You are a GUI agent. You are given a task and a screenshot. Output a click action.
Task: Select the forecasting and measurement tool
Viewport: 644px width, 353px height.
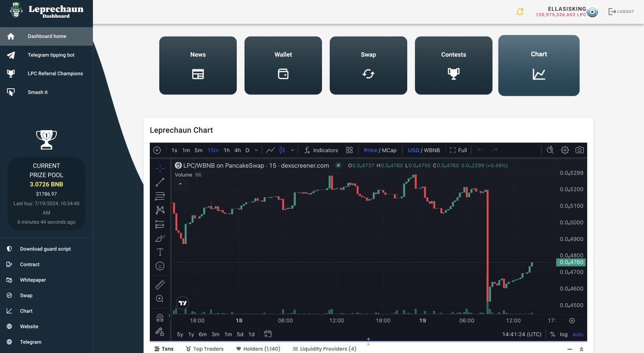tap(160, 224)
